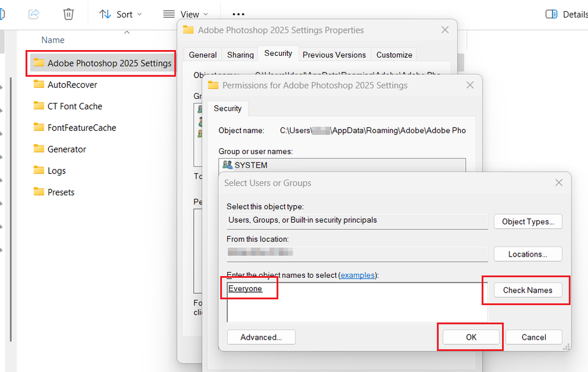Click the object type field
Image resolution: width=588 pixels, height=372 pixels.
357,221
